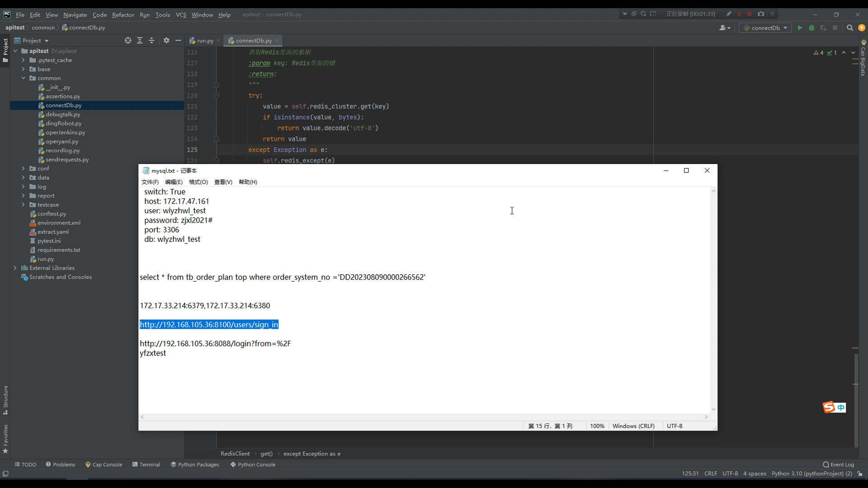Hide Project panel with minus icon
This screenshot has height=488, width=868.
click(178, 41)
